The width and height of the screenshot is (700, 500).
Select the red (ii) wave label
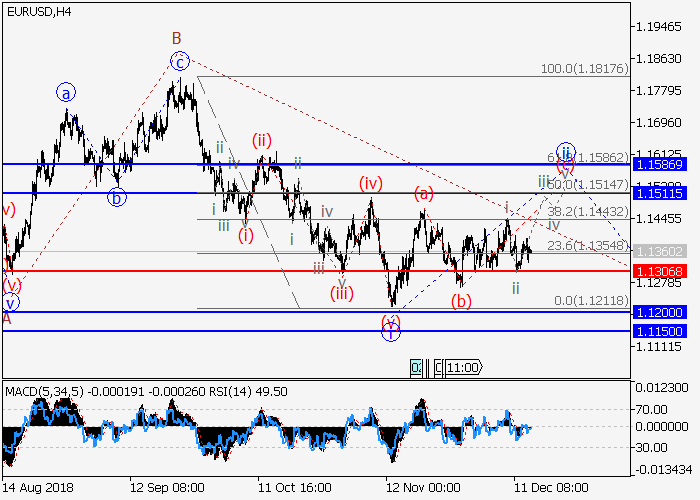point(262,140)
